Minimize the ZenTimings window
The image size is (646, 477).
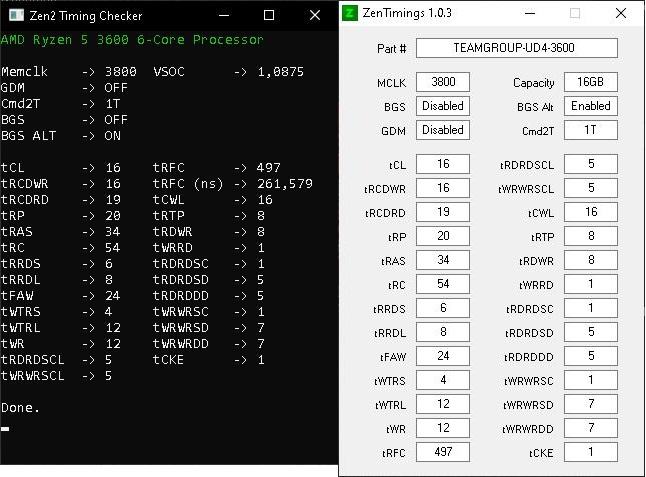click(x=530, y=13)
